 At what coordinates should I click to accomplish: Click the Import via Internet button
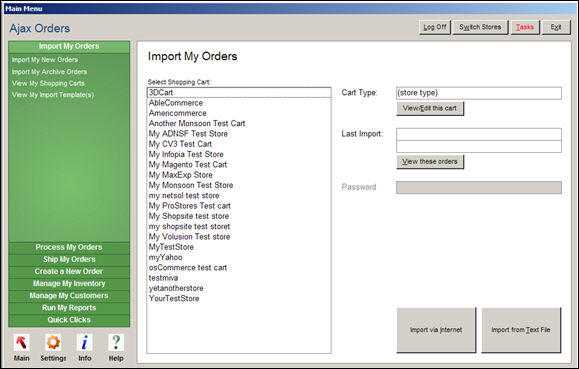click(436, 330)
